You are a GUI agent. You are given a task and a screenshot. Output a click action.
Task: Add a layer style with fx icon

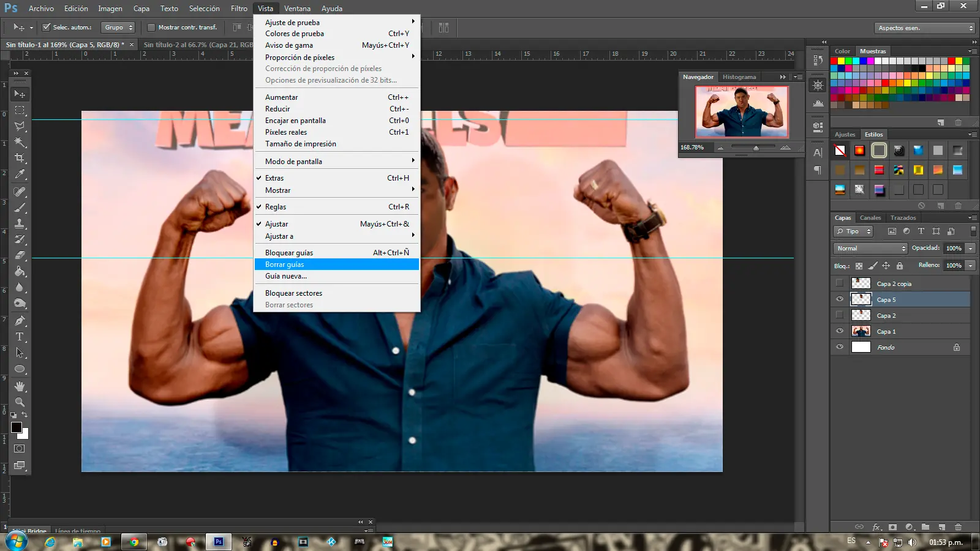point(876,527)
